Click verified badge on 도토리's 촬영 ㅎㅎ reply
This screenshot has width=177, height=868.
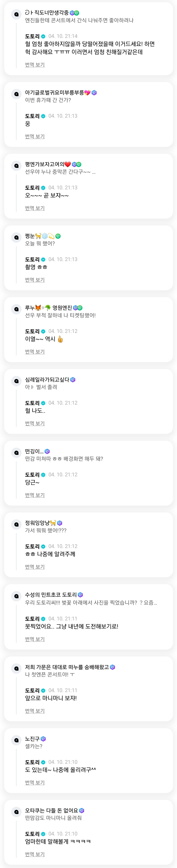tap(43, 260)
